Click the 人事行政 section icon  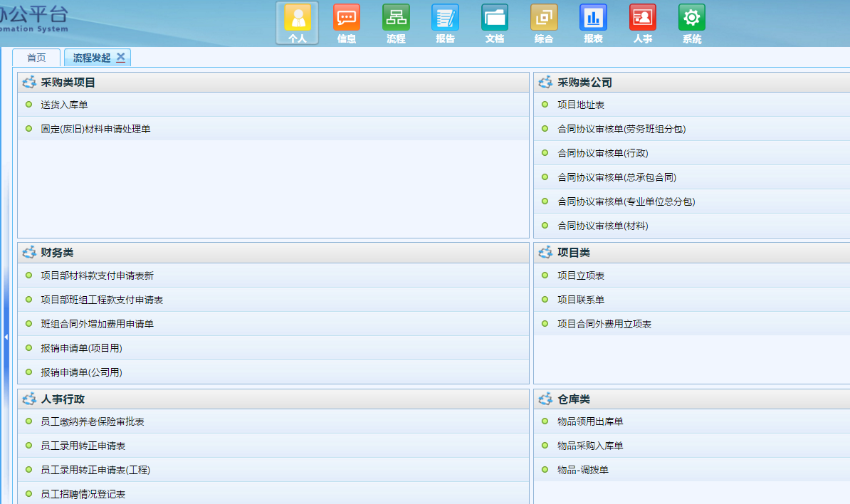pos(29,399)
